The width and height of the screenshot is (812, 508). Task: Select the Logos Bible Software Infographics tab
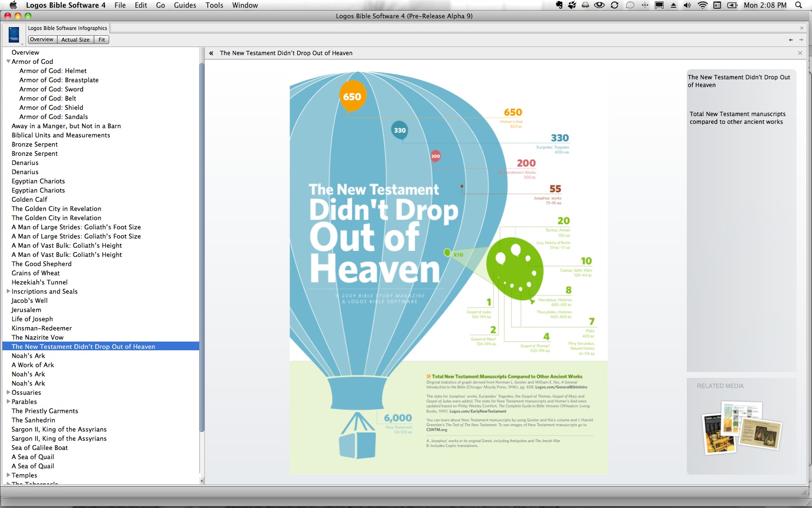[68, 28]
